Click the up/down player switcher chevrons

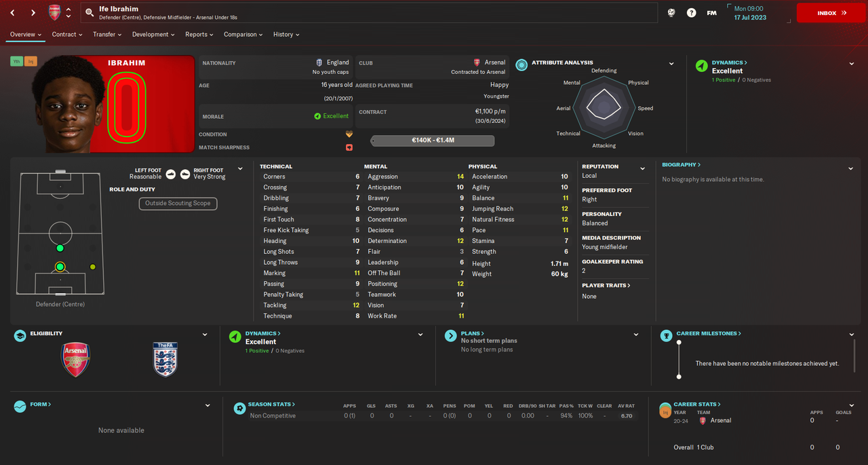click(68, 12)
